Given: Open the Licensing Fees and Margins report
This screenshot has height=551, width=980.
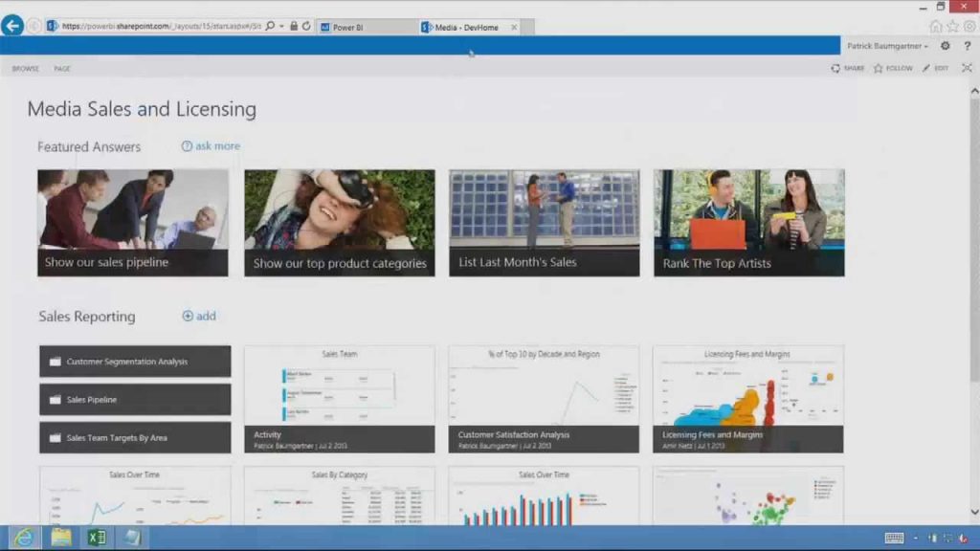Looking at the screenshot, I should pyautogui.click(x=748, y=397).
